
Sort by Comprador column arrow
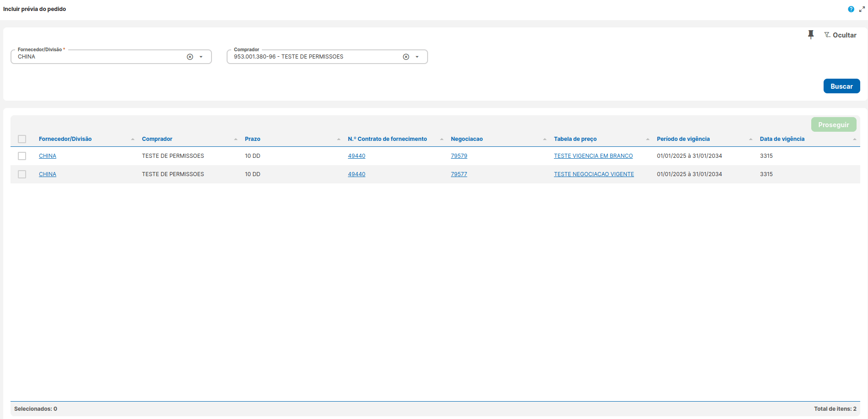pos(236,139)
